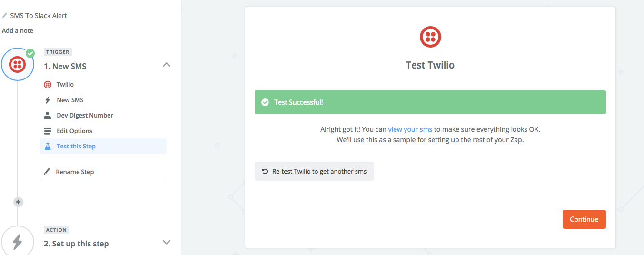Click the pencil icon beside Rename Step
Screen dimensions: 644x255
47,172
